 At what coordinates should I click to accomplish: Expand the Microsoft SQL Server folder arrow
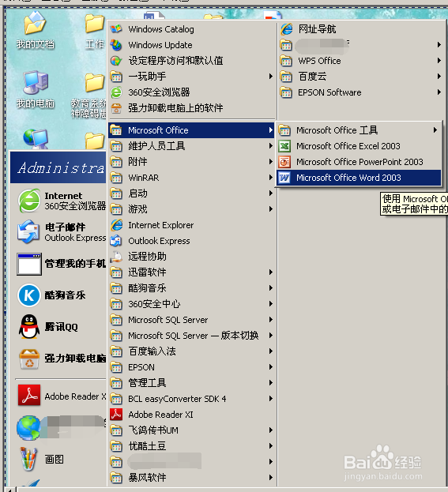pos(271,319)
